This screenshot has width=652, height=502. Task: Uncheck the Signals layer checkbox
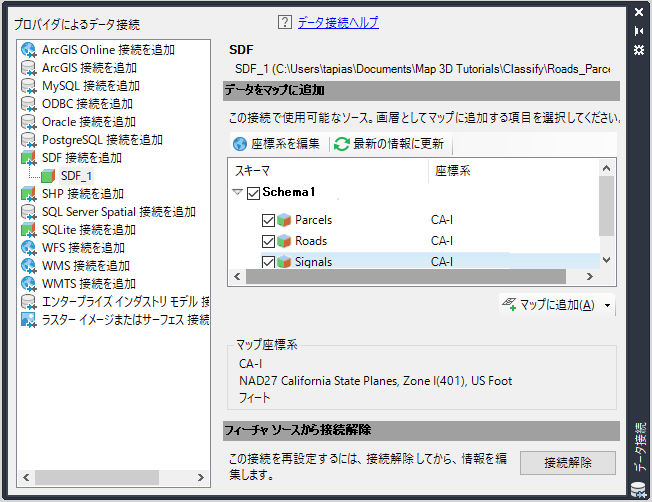click(x=268, y=262)
